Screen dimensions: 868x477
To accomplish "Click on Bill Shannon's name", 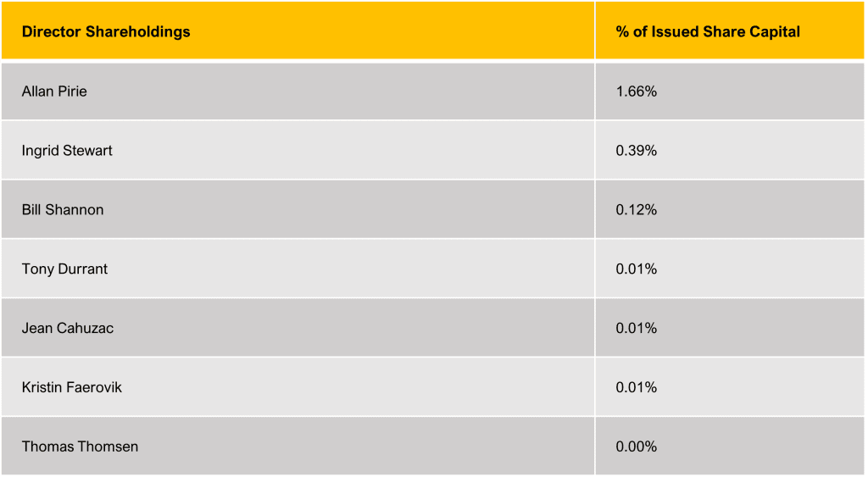I will point(63,210).
